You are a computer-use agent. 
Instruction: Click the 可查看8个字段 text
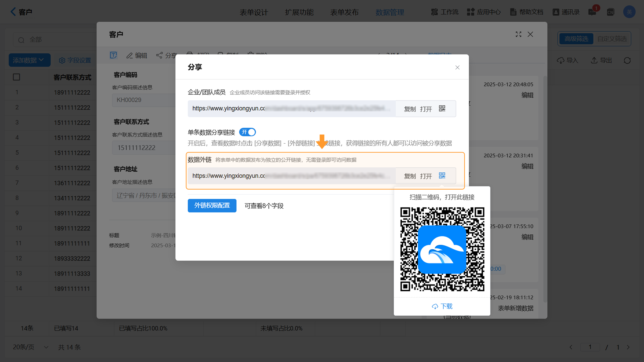(264, 206)
